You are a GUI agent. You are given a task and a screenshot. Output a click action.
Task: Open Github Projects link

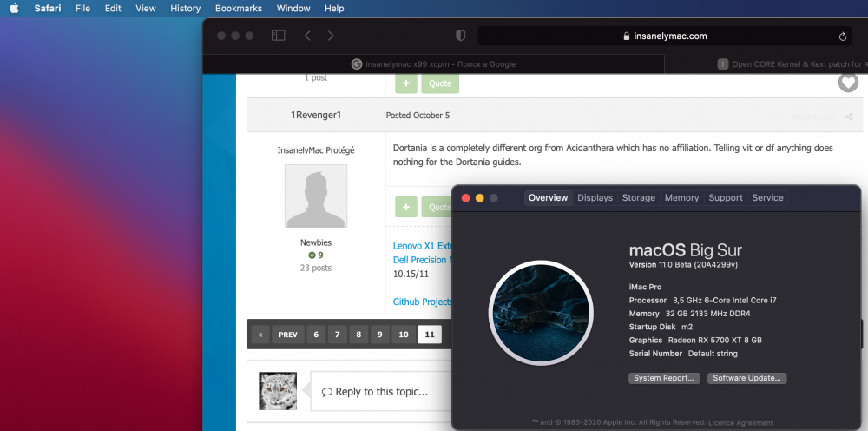click(x=423, y=302)
